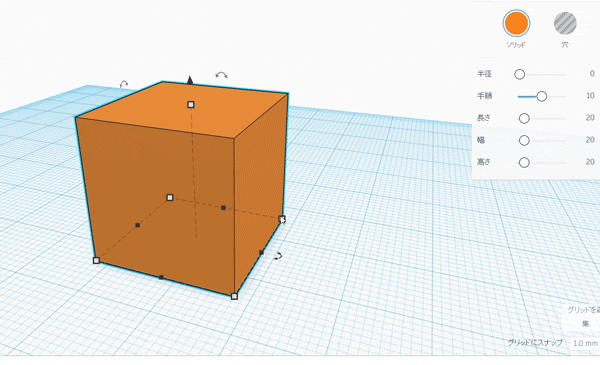Click the left-bottom white corner handle
600x365 pixels.
pos(96,261)
